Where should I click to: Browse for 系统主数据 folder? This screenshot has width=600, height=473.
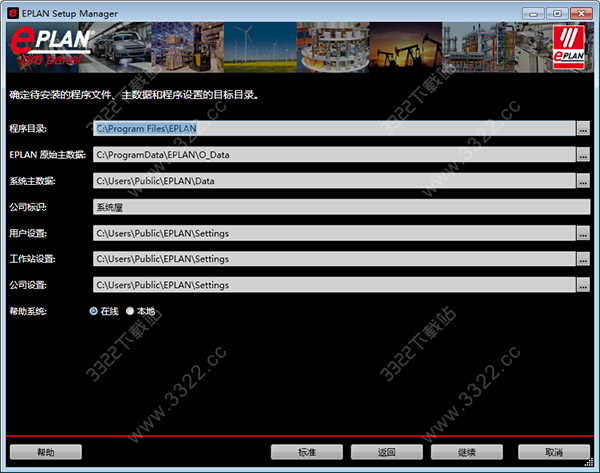[x=583, y=181]
